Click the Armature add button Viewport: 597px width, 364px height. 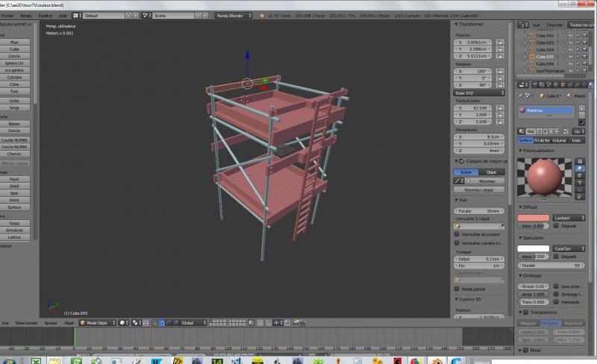(14, 230)
